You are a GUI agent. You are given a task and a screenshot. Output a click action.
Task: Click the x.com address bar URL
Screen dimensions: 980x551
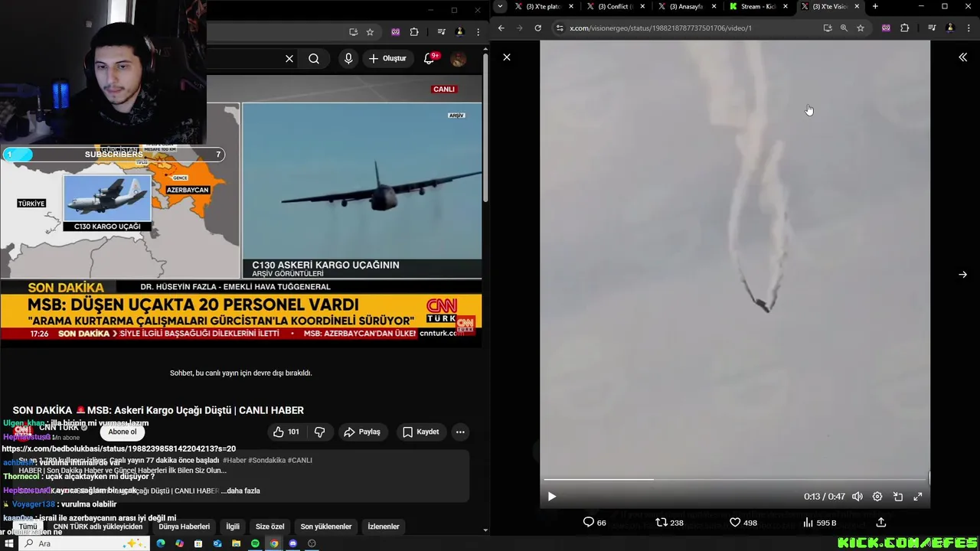pos(661,28)
